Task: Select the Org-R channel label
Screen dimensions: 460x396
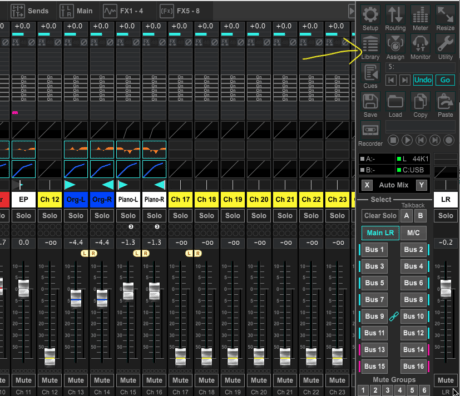Action: [x=102, y=200]
